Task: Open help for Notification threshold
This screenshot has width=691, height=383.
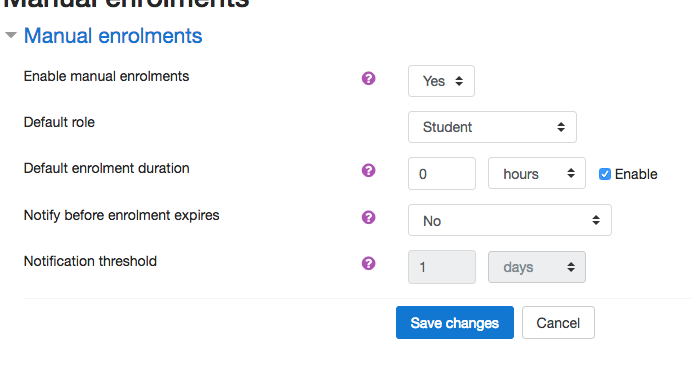Action: [x=368, y=264]
